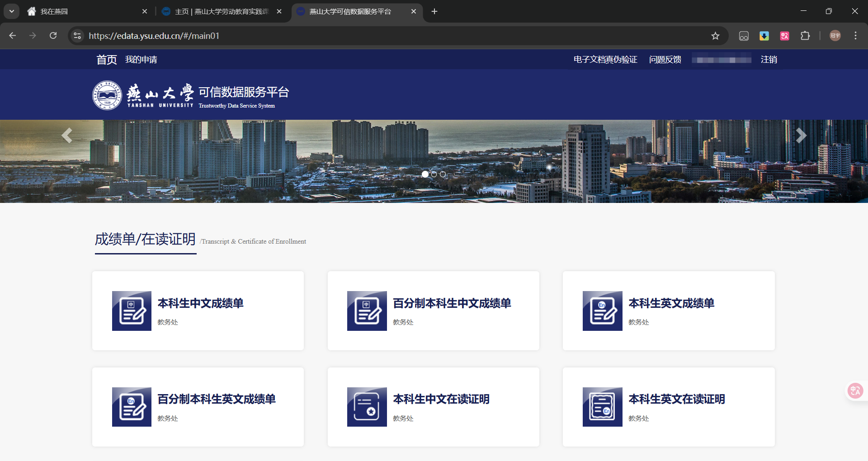Open the browser downloads icon
Viewport: 868px width, 461px height.
(764, 36)
